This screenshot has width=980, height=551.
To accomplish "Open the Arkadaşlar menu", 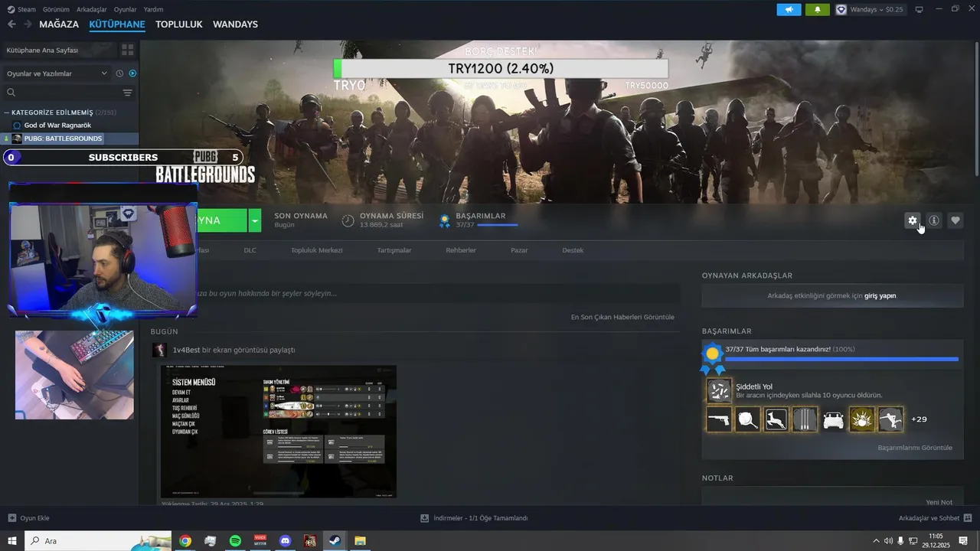I will coord(92,9).
